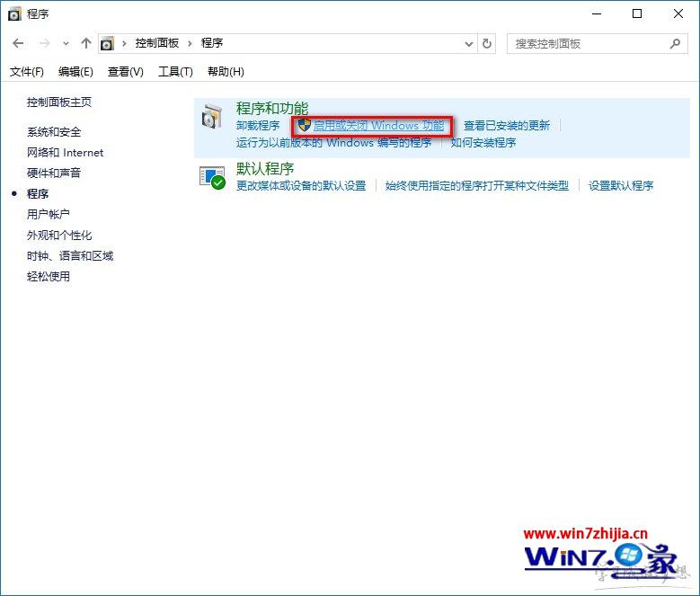Open 轻松使用 category
The image size is (700, 596).
49,276
